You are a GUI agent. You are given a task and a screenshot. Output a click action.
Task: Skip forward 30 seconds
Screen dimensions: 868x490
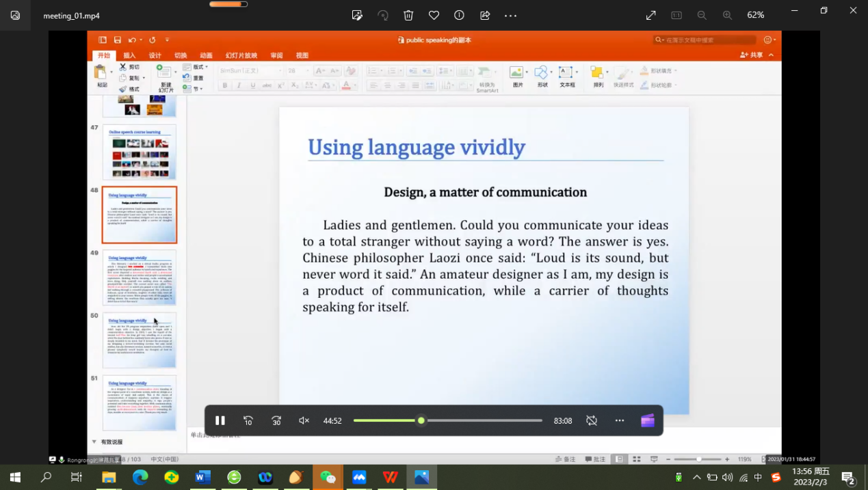(276, 420)
